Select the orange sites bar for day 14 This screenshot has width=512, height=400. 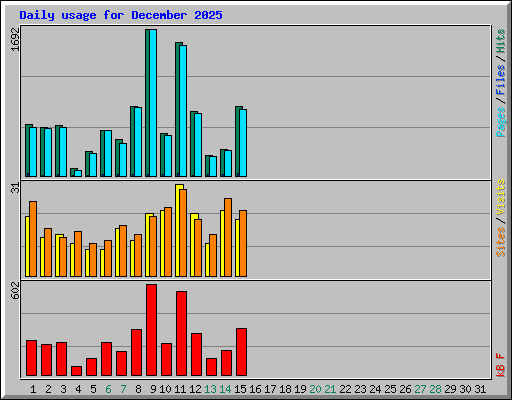point(228,237)
